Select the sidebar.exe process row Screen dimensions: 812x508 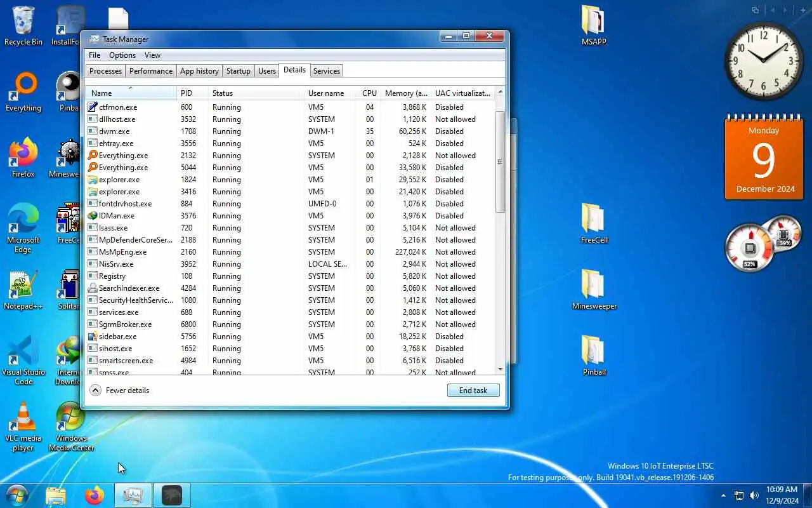point(290,337)
